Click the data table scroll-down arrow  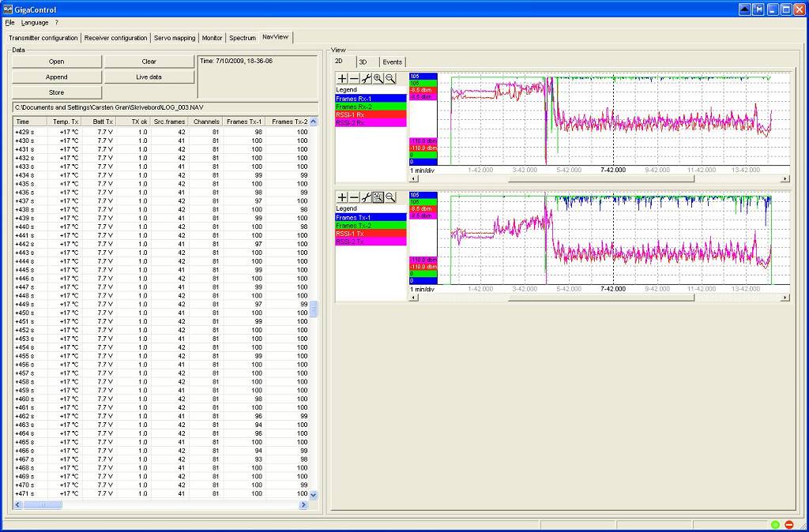(313, 495)
